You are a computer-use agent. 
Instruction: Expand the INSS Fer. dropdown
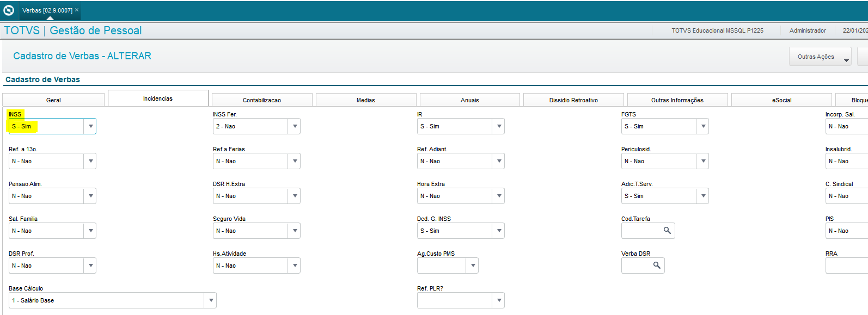pyautogui.click(x=295, y=126)
